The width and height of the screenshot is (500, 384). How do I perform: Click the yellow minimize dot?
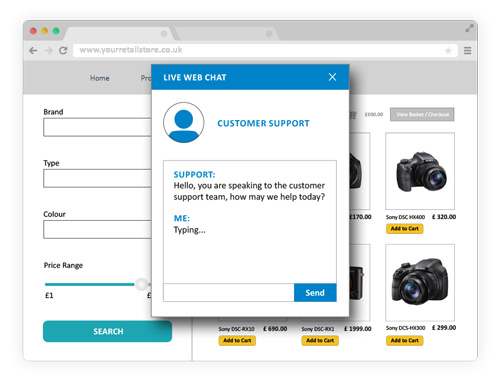pyautogui.click(x=45, y=31)
